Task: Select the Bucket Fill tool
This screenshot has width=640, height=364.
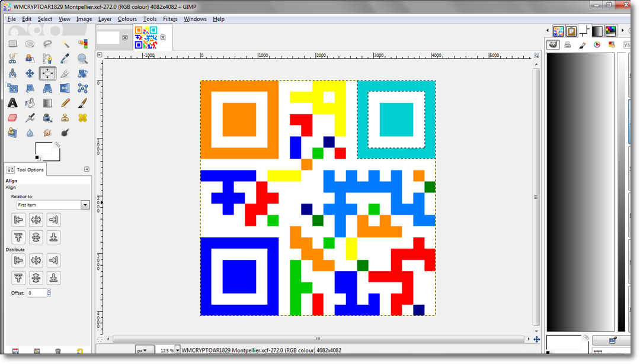Action: (30, 103)
